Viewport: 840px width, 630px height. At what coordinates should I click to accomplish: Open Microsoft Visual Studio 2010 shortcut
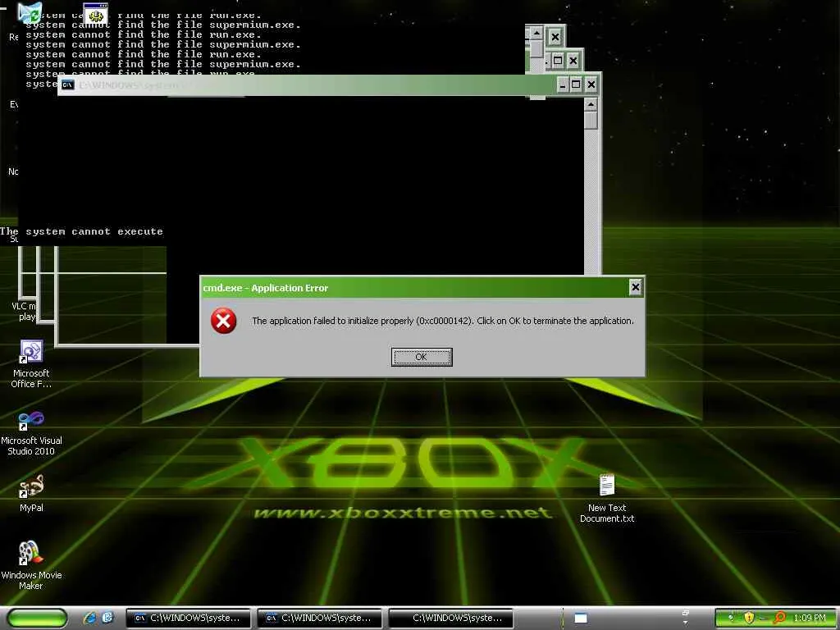click(x=31, y=433)
